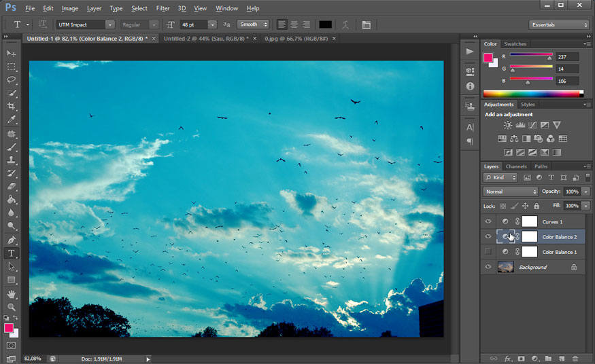The height and width of the screenshot is (364, 595).
Task: Open the Actions panel play icon
Action: point(470,52)
